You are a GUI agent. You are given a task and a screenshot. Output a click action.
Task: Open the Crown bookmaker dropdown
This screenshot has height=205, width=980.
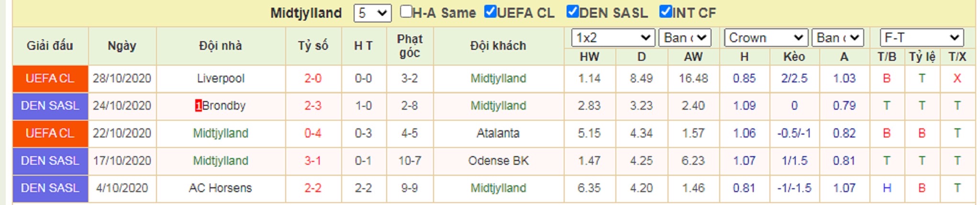pos(766,38)
